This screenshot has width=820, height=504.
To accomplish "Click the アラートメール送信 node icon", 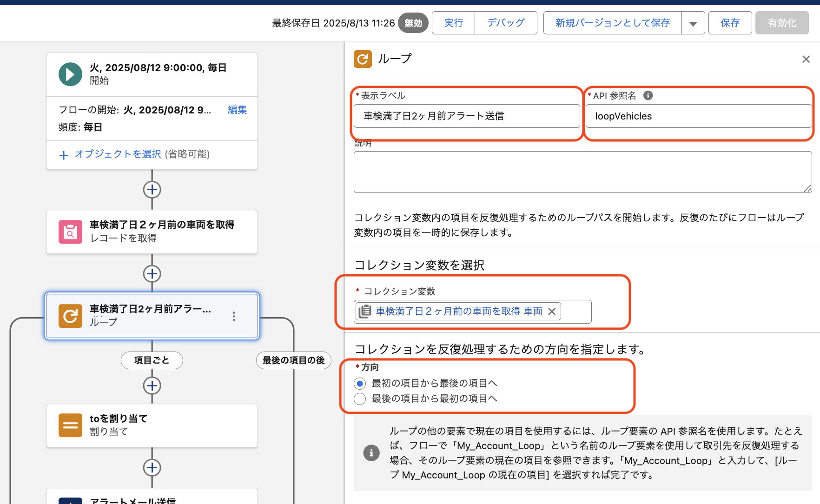I will point(70,501).
